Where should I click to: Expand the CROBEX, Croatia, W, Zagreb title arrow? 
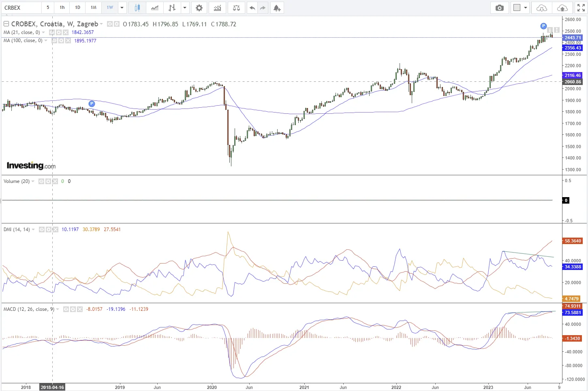[101, 24]
